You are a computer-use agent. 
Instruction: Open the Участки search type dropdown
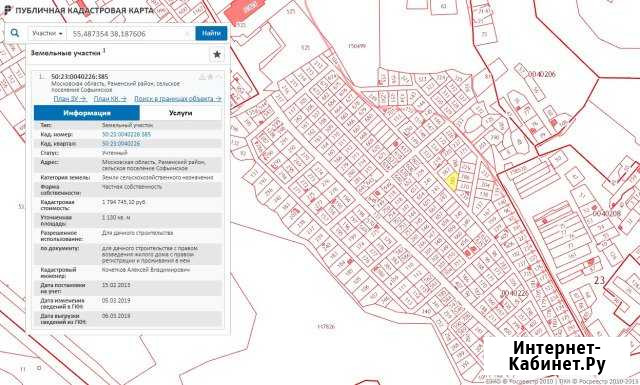click(47, 33)
